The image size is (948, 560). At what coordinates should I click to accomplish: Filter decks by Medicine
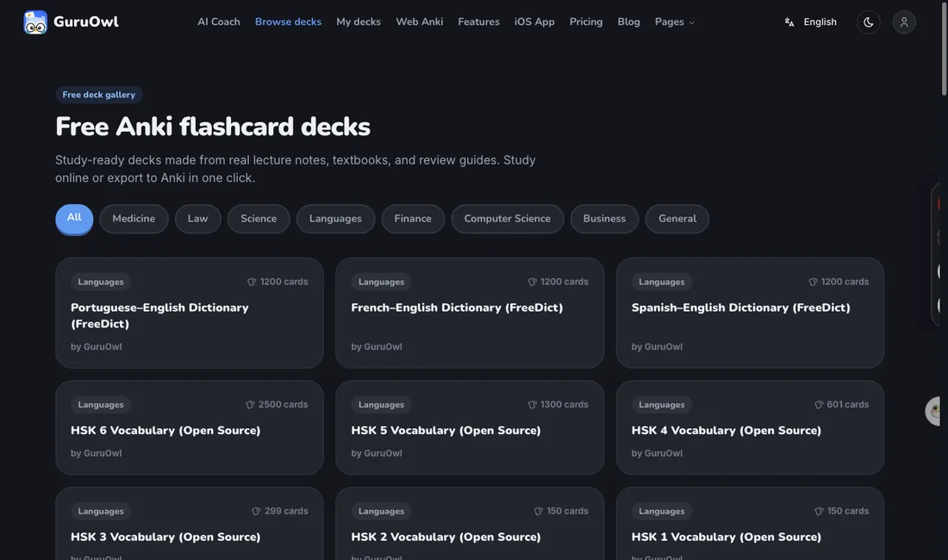click(134, 219)
